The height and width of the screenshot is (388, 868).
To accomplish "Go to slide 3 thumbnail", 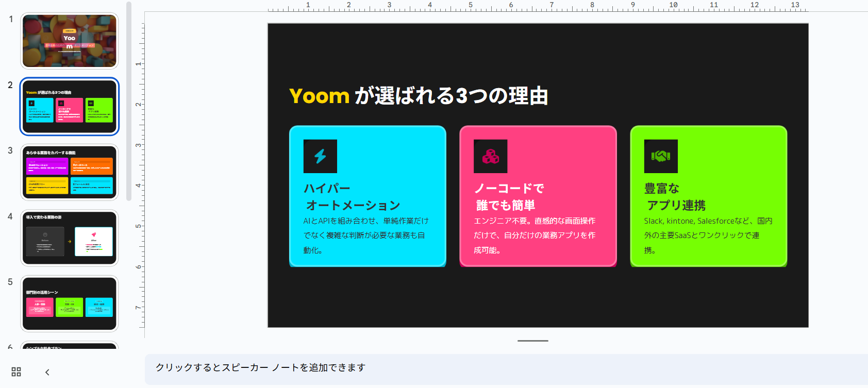I will (70, 172).
